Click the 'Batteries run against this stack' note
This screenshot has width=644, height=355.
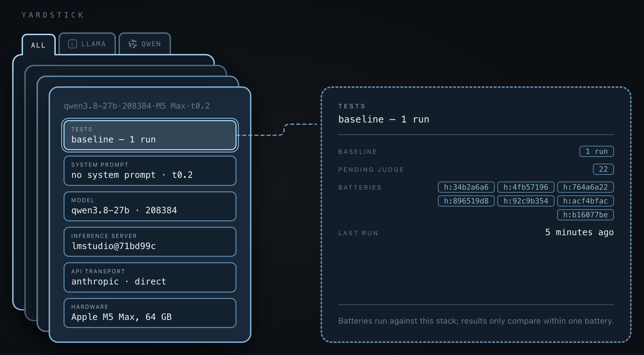[476, 321]
